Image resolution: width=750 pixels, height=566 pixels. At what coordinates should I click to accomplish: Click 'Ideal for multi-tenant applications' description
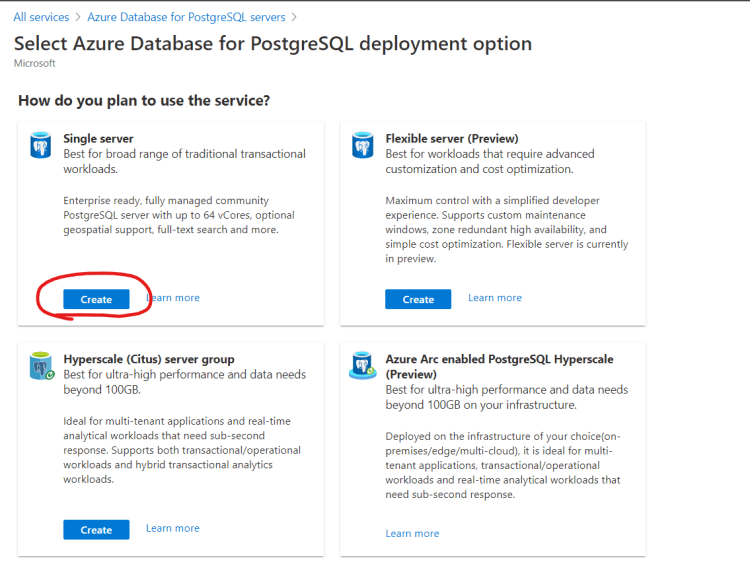pos(182,450)
